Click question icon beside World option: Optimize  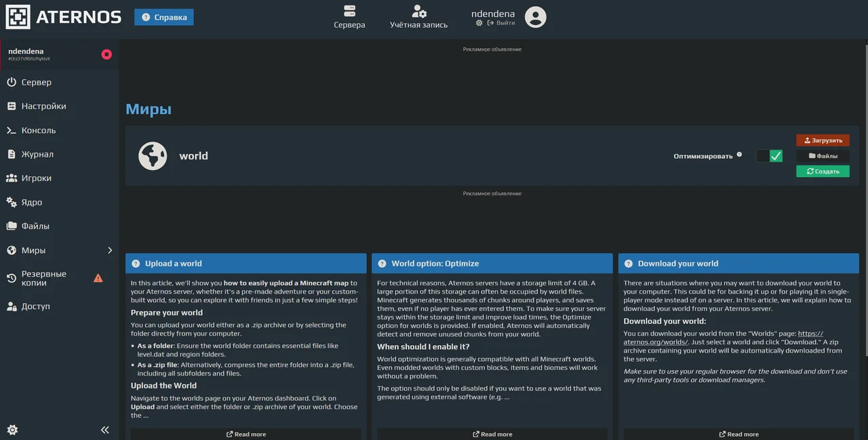[382, 264]
